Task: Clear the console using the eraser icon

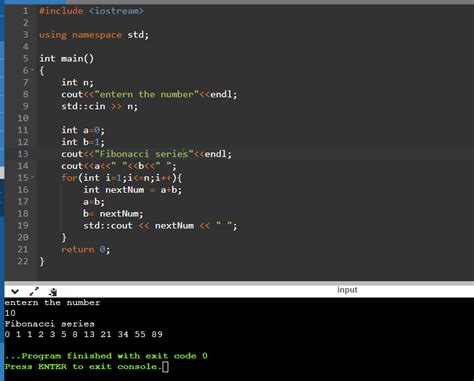Action: [53, 292]
